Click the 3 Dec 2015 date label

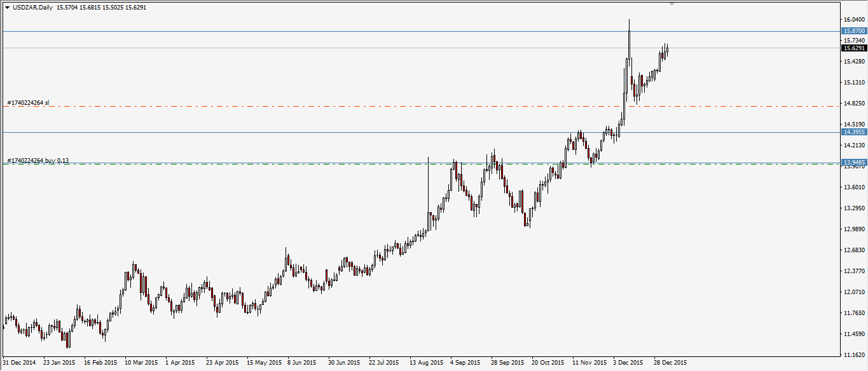tap(628, 363)
